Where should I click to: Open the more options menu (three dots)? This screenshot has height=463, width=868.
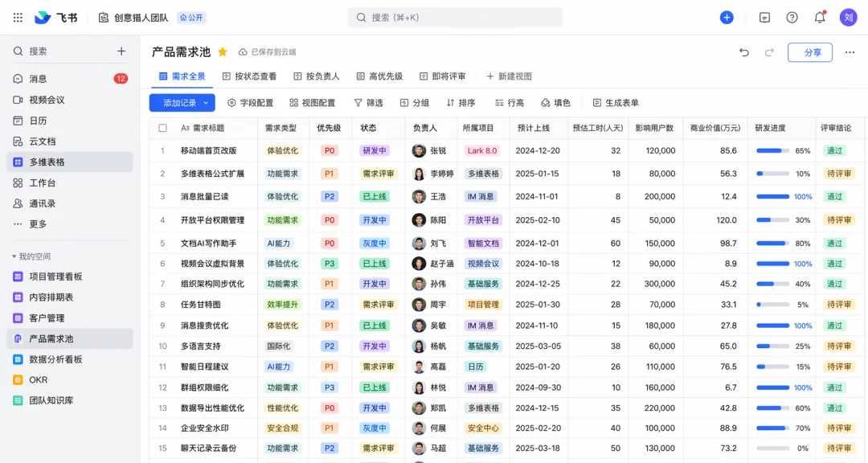pyautogui.click(x=850, y=51)
